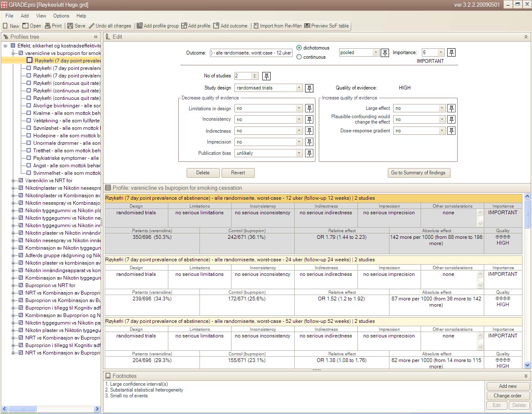Save the file using the Save icon
This screenshot has height=414, width=532.
pos(70,26)
